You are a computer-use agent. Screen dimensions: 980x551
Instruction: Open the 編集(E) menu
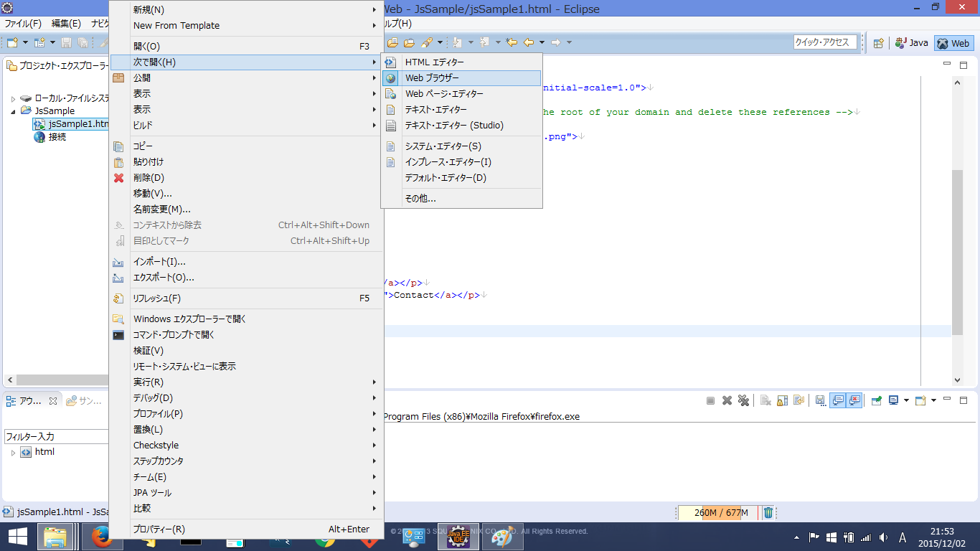66,24
